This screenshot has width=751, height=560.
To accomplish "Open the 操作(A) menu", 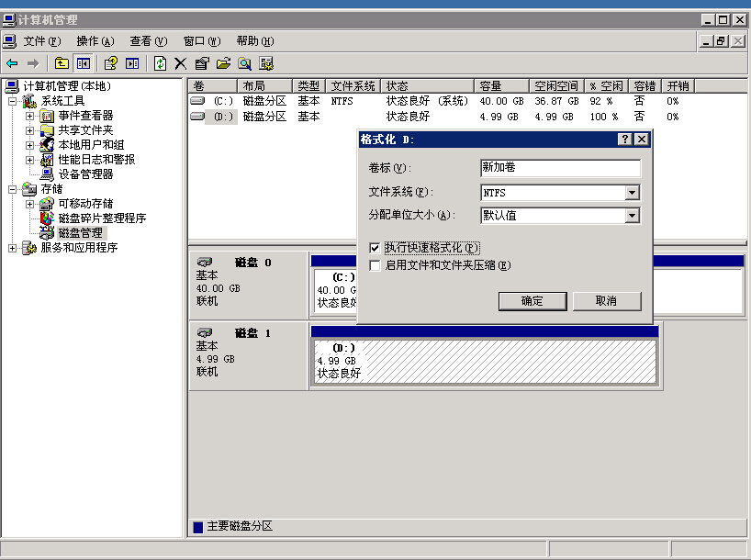I will 95,41.
